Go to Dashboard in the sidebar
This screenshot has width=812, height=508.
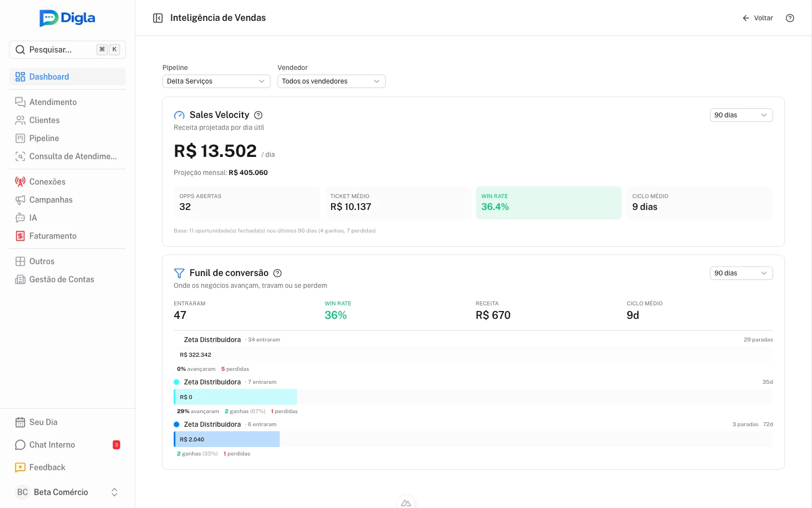[67, 77]
